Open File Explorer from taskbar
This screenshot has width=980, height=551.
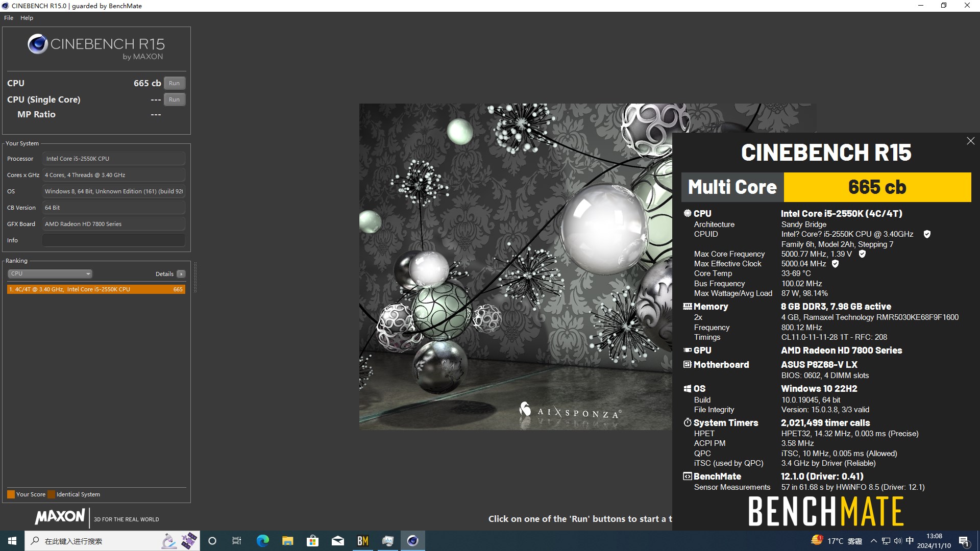click(287, 541)
